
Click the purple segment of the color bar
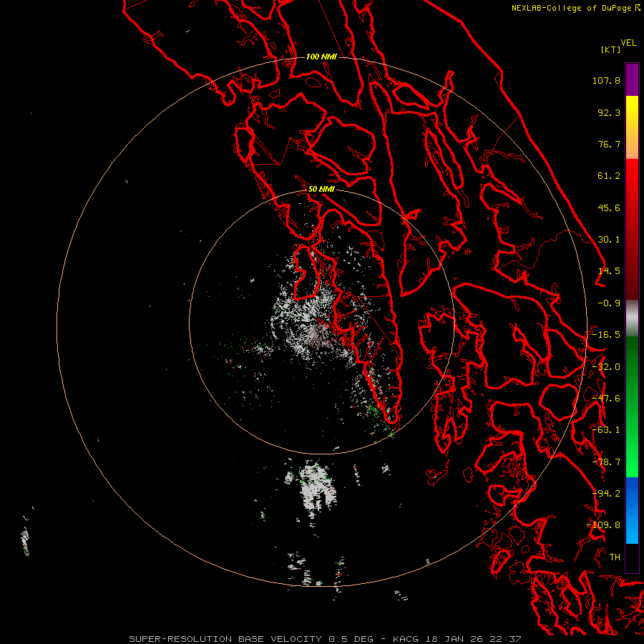click(632, 80)
